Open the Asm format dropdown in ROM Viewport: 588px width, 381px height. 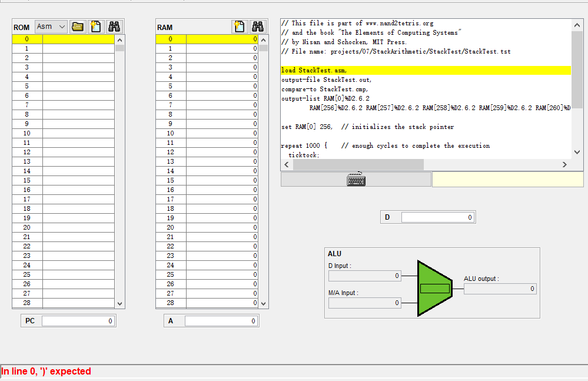tap(51, 26)
